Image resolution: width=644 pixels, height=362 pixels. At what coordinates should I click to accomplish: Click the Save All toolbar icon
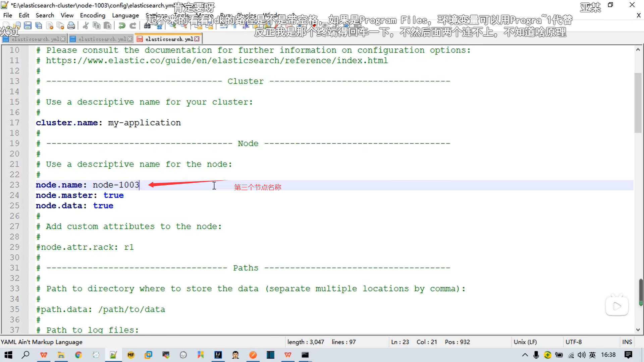(39, 25)
